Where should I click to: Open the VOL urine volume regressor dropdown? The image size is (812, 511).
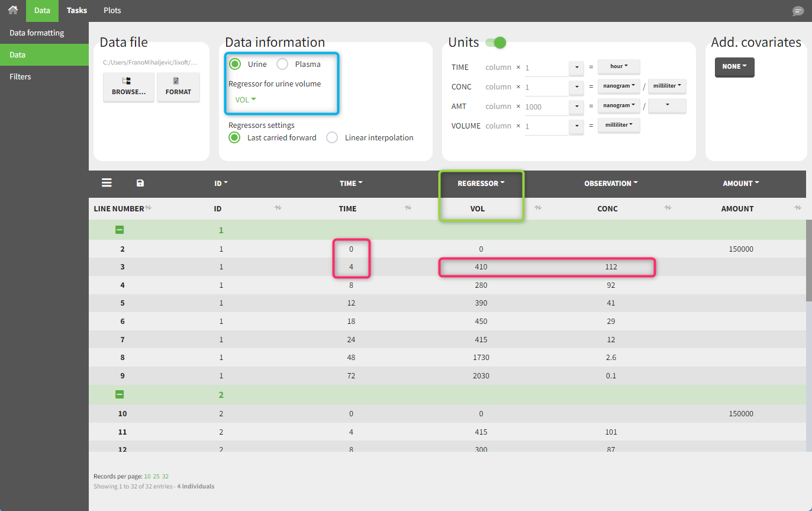coord(246,99)
